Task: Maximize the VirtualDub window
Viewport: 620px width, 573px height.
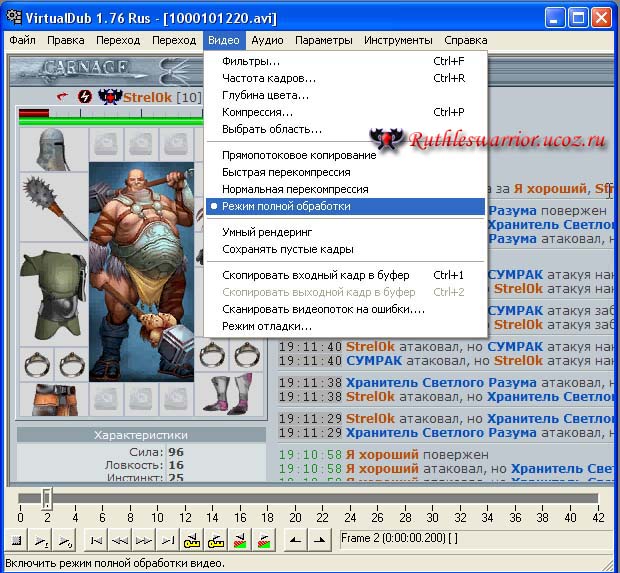Action: 578,18
